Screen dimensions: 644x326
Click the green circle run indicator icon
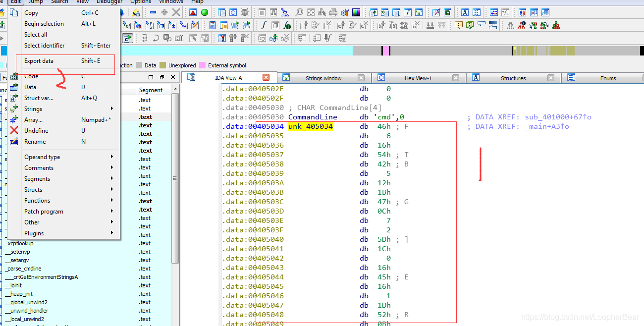coord(204,12)
